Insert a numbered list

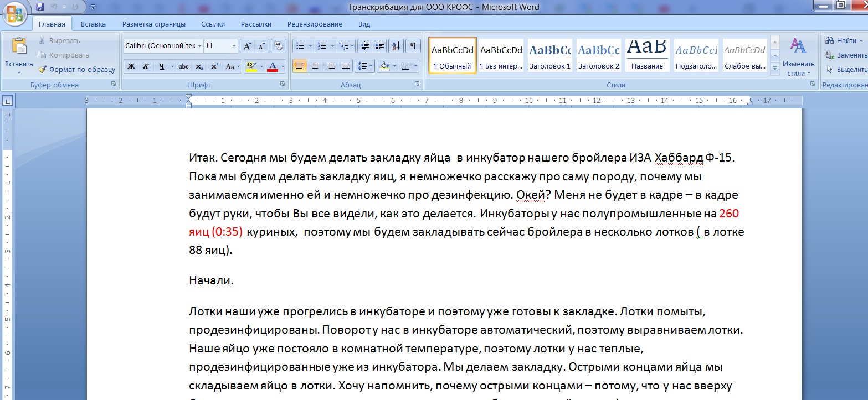point(321,46)
